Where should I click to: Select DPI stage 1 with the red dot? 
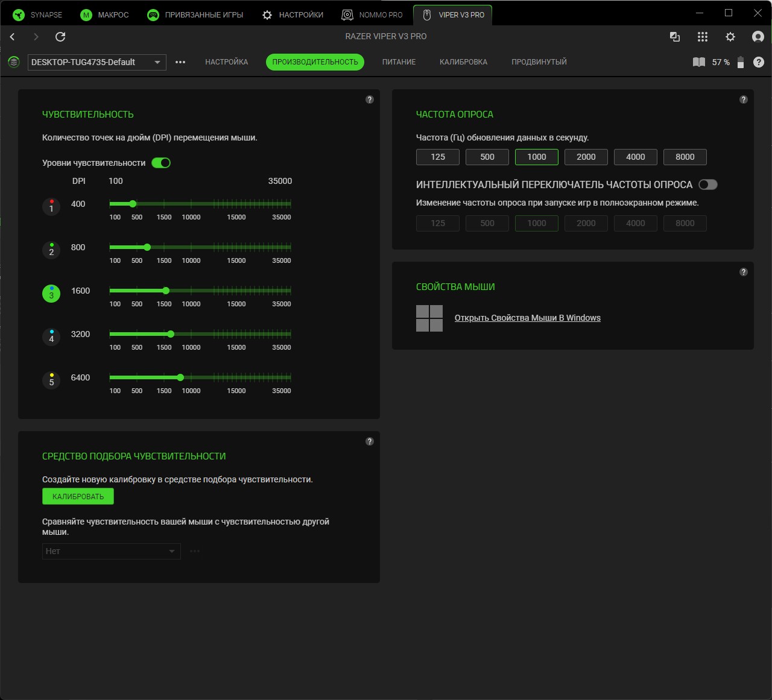(51, 207)
